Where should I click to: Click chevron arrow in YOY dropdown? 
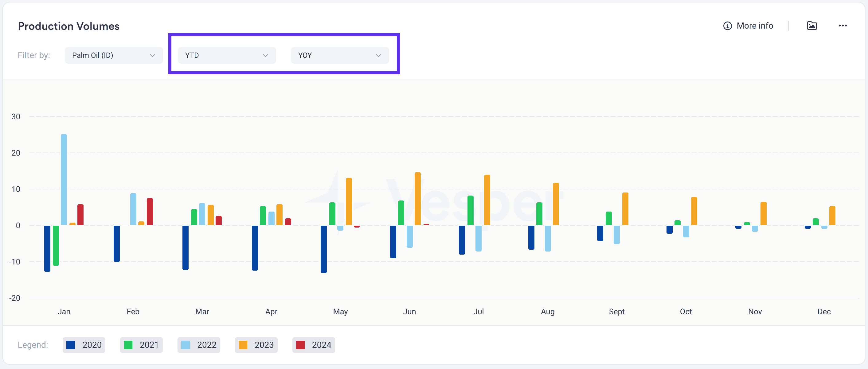(378, 55)
